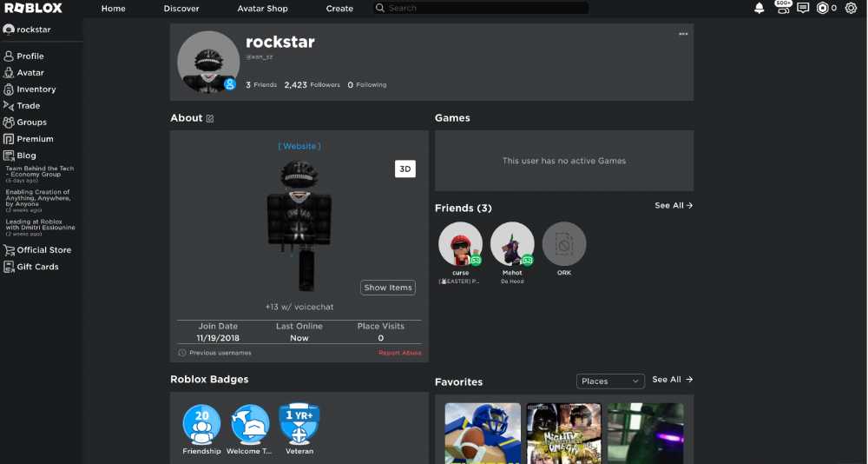This screenshot has height=464, width=868.
Task: Click the edit About pencil icon
Action: (x=210, y=118)
